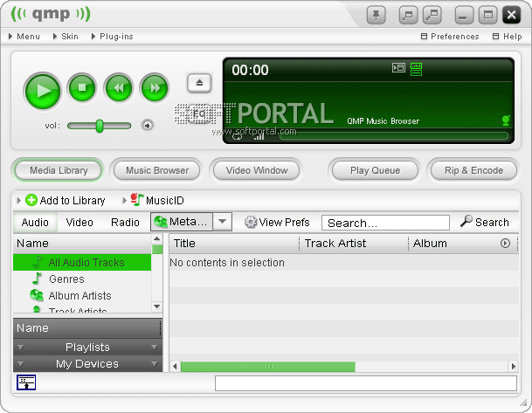
Task: Open the Help menu
Action: point(508,37)
